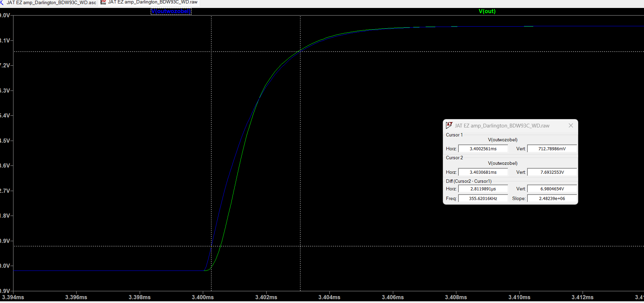Click the Freq field 355.62016KHz
Viewport: 644px width, 303px height.
(x=483, y=198)
